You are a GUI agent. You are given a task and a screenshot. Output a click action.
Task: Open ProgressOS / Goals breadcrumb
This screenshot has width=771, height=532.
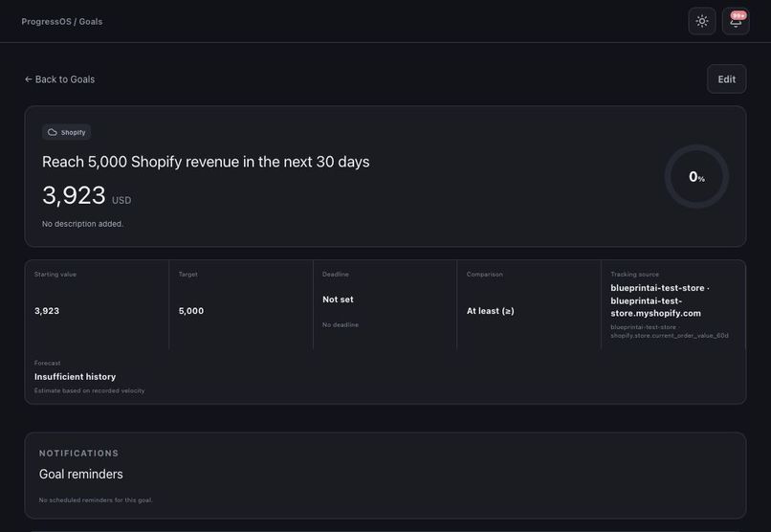point(62,22)
